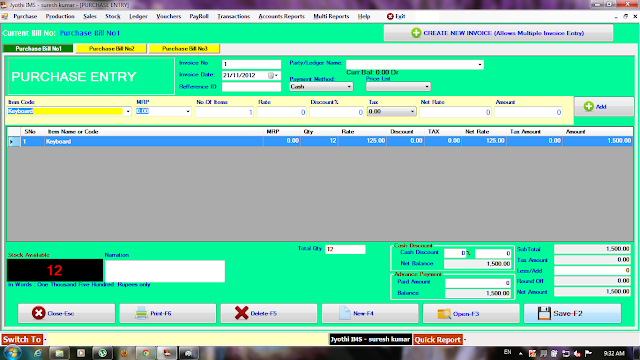Open the calendar picker for Invoice Date
Viewport: 640px width, 360px height.
(x=271, y=76)
